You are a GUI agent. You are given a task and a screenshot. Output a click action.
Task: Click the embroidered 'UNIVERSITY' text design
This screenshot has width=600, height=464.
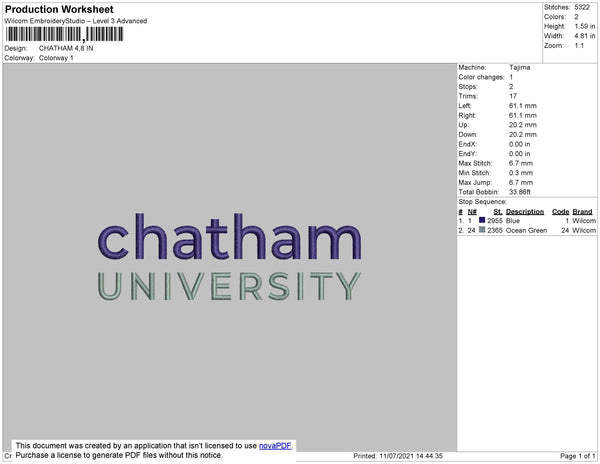click(229, 286)
